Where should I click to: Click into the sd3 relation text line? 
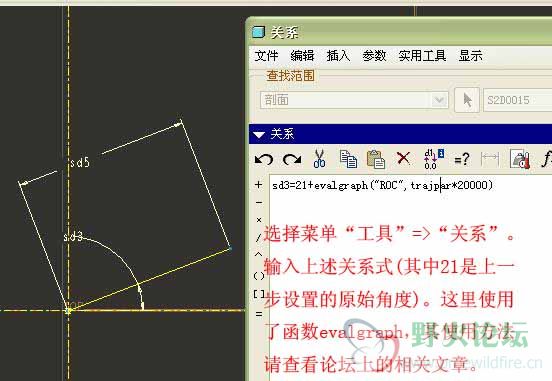tap(382, 185)
